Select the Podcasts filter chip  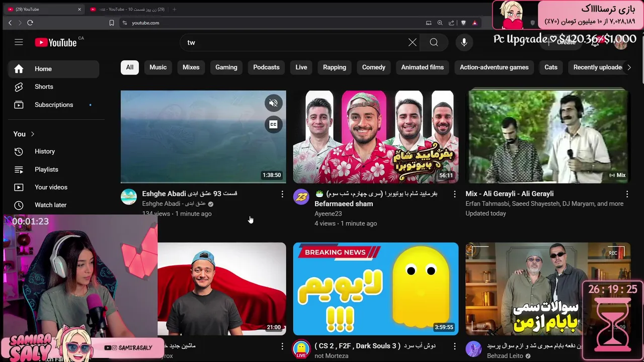point(266,67)
